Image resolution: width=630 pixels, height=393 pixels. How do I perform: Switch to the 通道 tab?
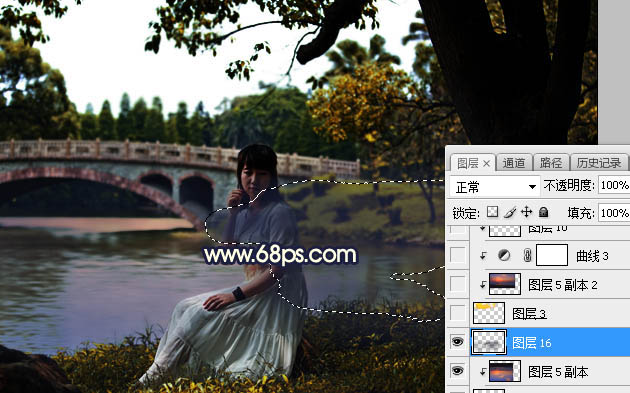point(514,163)
